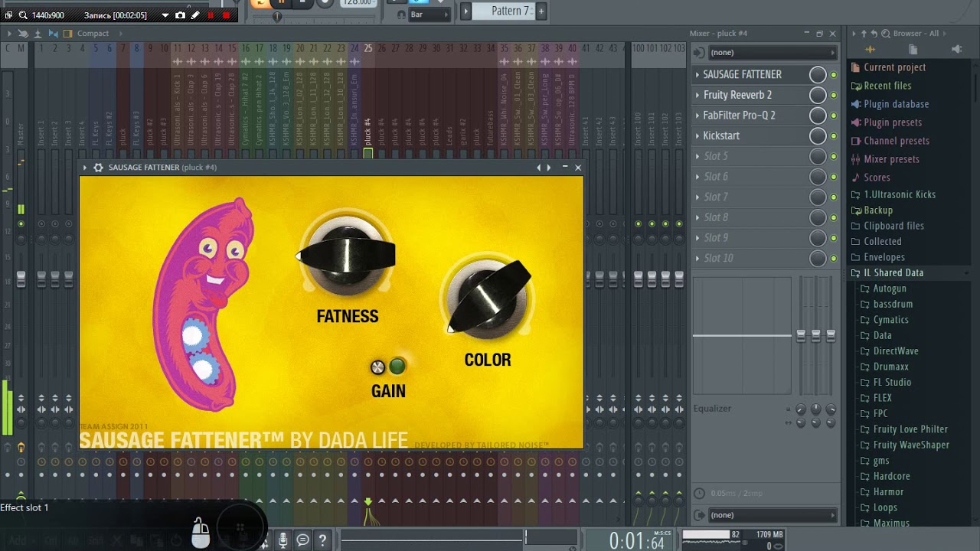Open Mixer presets in the browser
The image size is (980, 551).
pos(891,159)
